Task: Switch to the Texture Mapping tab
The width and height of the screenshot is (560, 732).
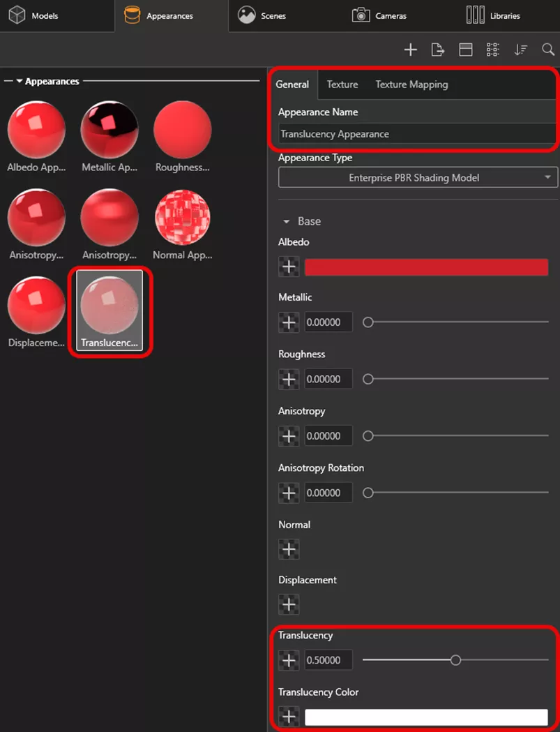Action: (411, 84)
